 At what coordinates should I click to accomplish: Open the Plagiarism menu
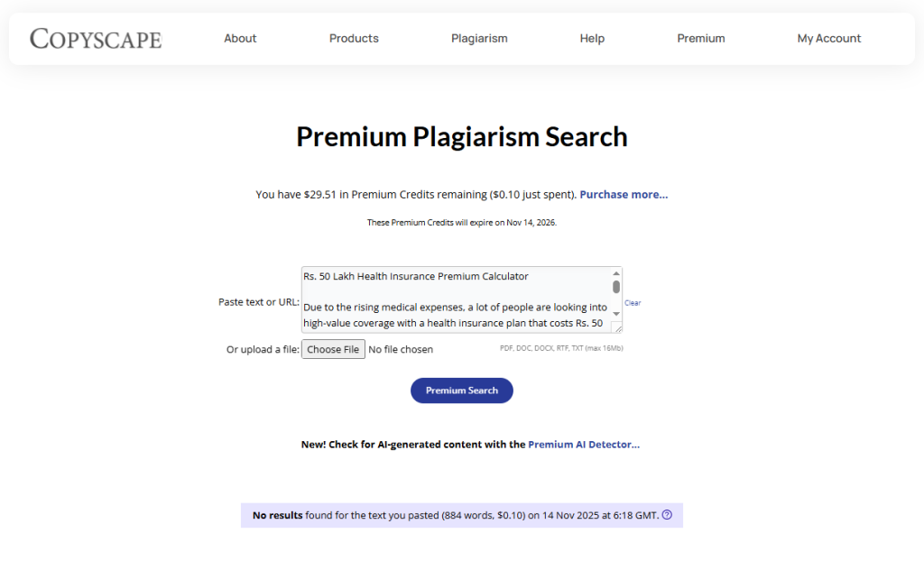tap(479, 39)
